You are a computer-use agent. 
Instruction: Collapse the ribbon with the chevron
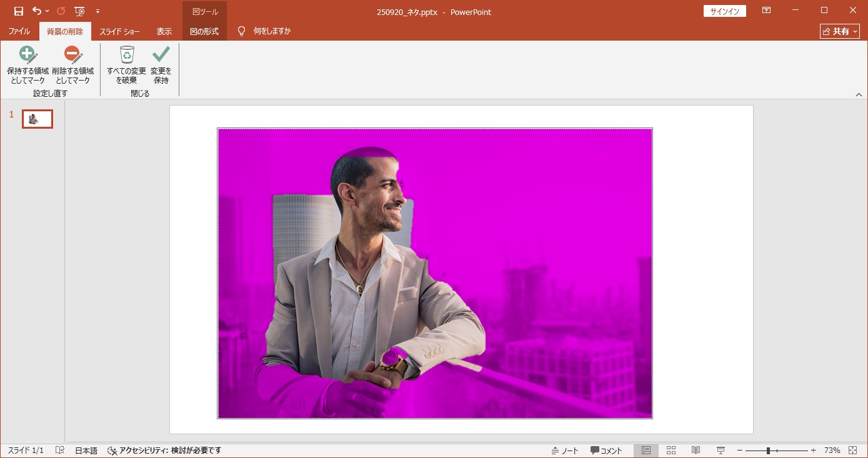(x=859, y=94)
